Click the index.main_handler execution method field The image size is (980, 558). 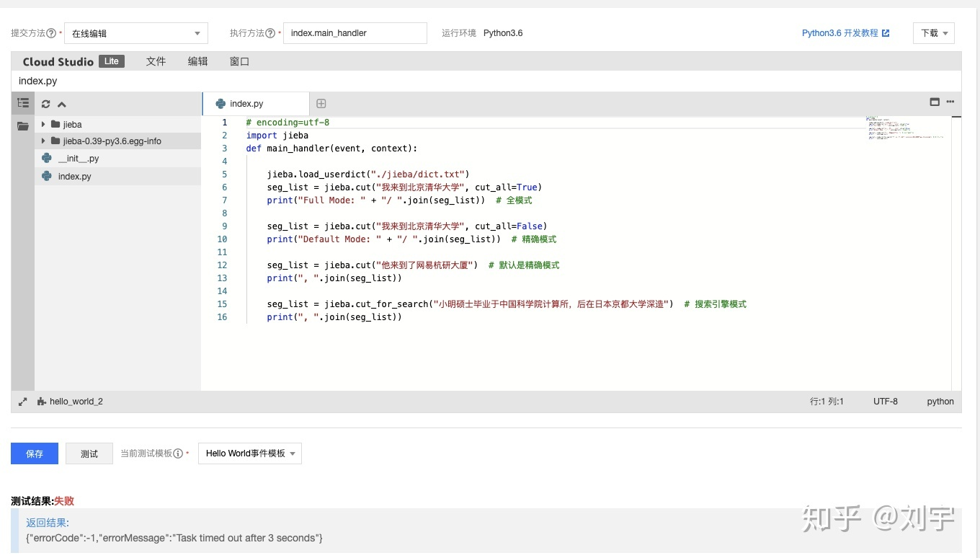coord(355,33)
